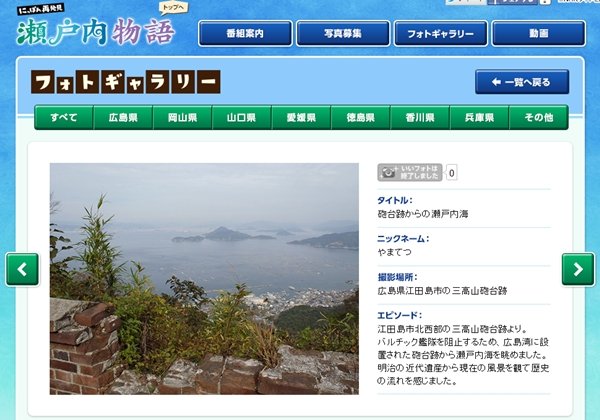Select the 香川県 filter tab

420,117
